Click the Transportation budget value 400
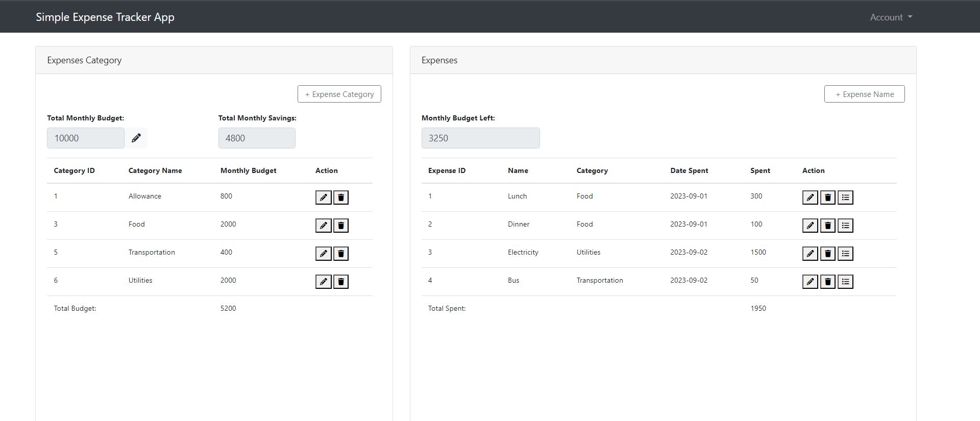Viewport: 980px width, 421px height. pyautogui.click(x=226, y=252)
